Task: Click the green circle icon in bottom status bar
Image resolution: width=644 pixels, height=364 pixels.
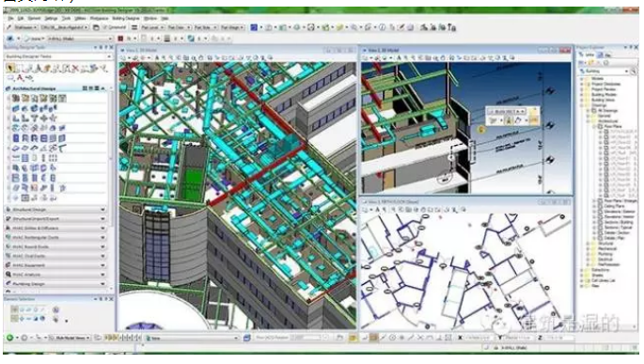Action: (x=10, y=338)
